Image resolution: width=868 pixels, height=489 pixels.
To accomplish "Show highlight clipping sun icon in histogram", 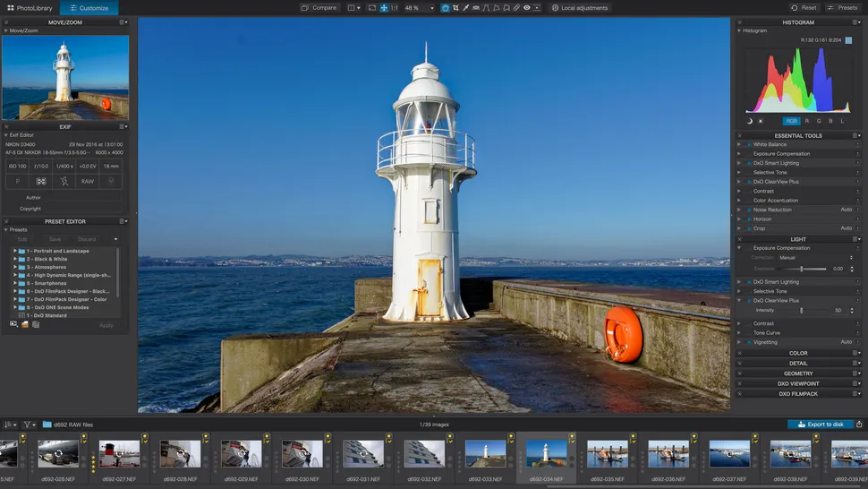I will (761, 121).
